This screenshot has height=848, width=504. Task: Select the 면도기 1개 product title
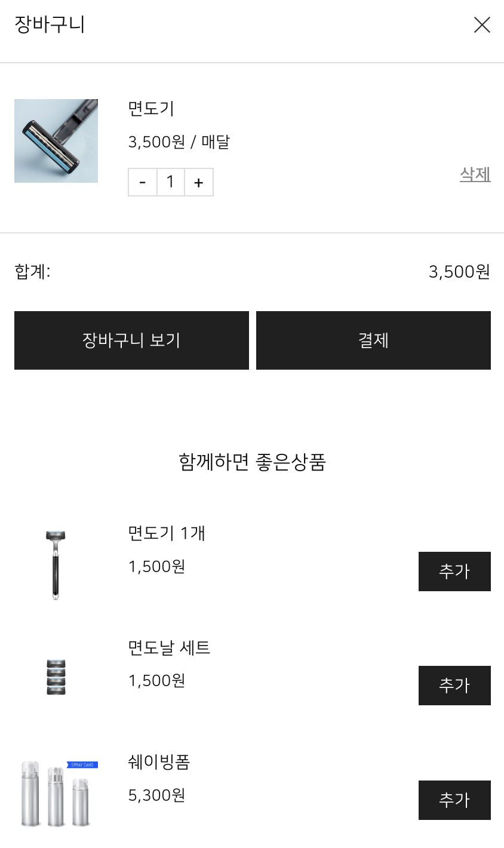pos(167,533)
